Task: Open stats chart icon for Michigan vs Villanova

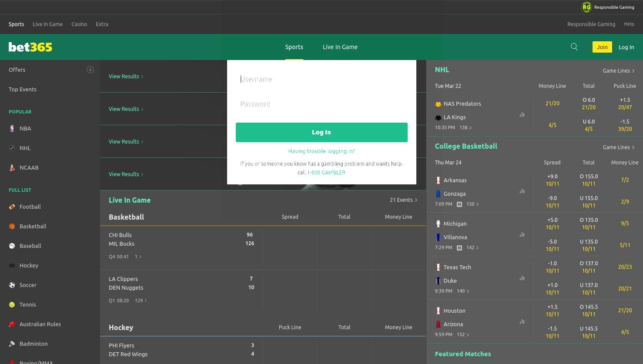Action: (522, 234)
